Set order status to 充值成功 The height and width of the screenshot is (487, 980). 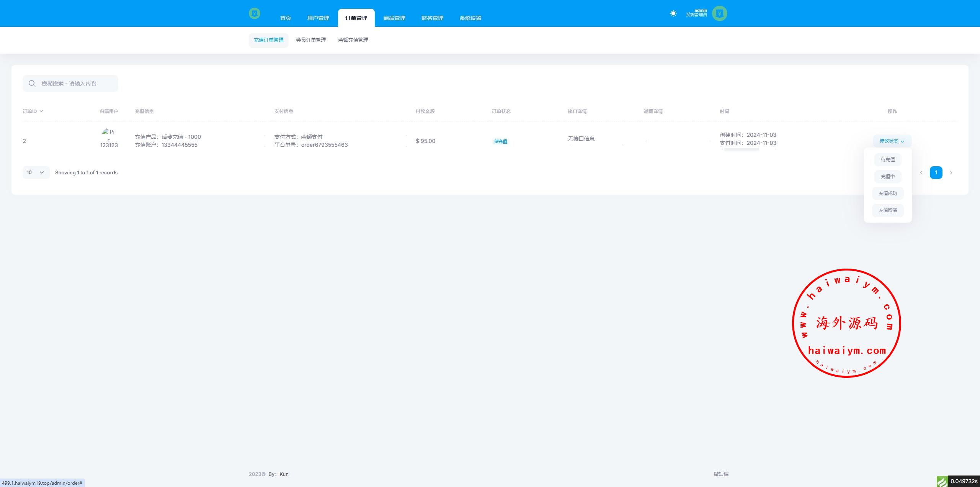coord(888,193)
